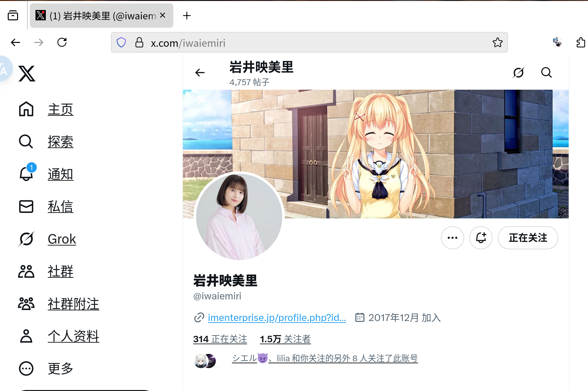This screenshot has height=391, width=588.
Task: Click the padlock site info icon
Action: (139, 42)
